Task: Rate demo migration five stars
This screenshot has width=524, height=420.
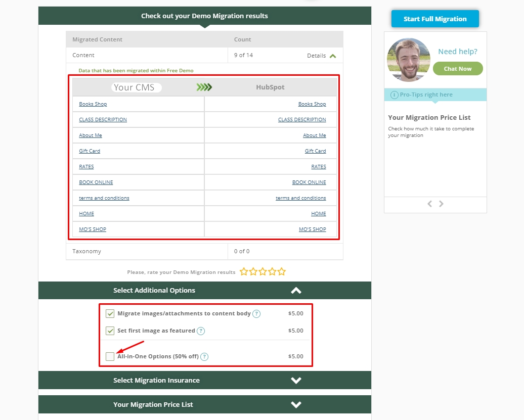Action: pos(281,271)
